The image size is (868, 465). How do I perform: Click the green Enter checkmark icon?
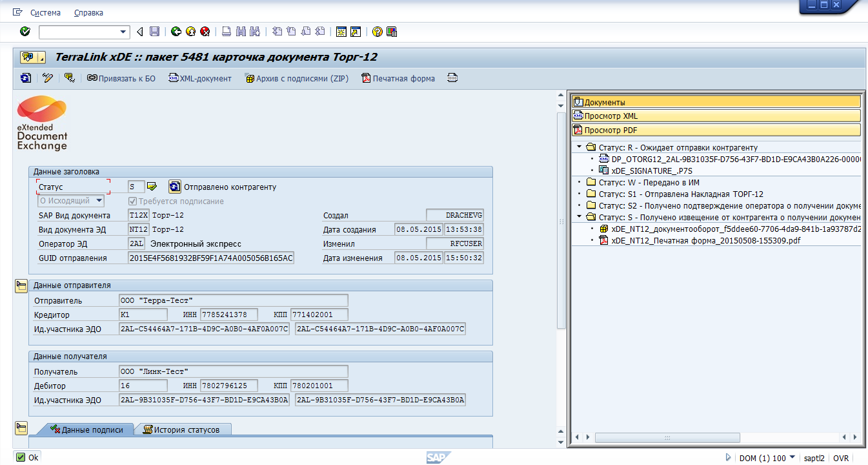pyautogui.click(x=25, y=32)
